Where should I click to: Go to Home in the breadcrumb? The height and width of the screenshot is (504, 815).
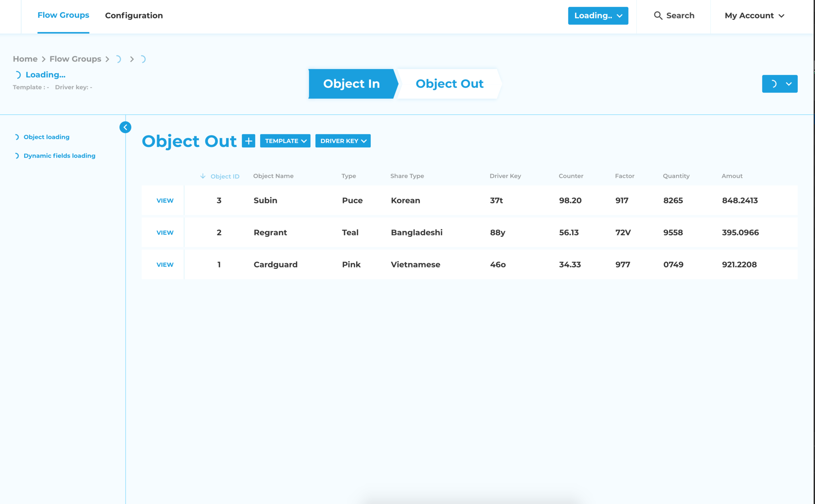25,59
